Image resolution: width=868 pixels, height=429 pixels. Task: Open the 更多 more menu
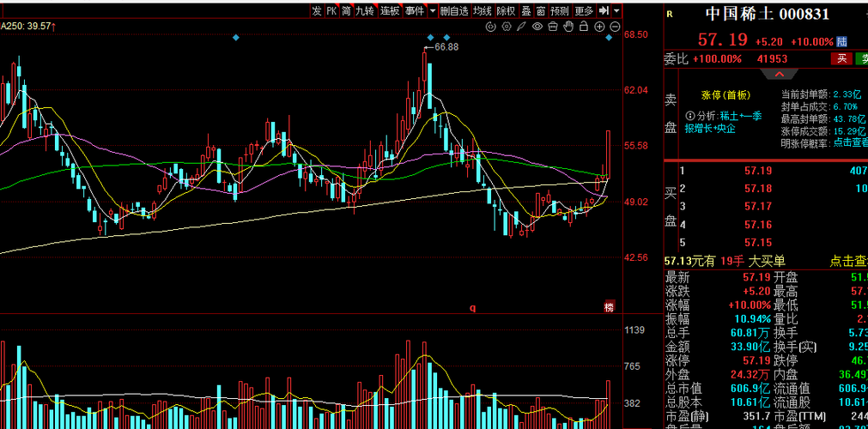tap(584, 10)
